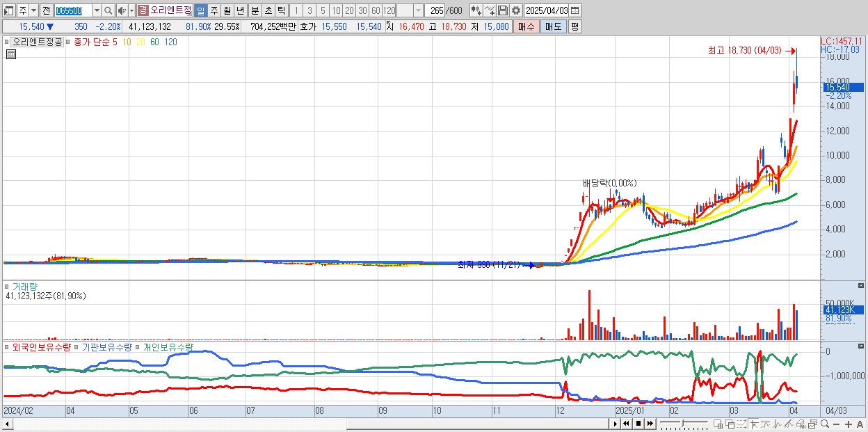Select the 일 daily chart period
The image size is (868, 432).
coord(200,10)
